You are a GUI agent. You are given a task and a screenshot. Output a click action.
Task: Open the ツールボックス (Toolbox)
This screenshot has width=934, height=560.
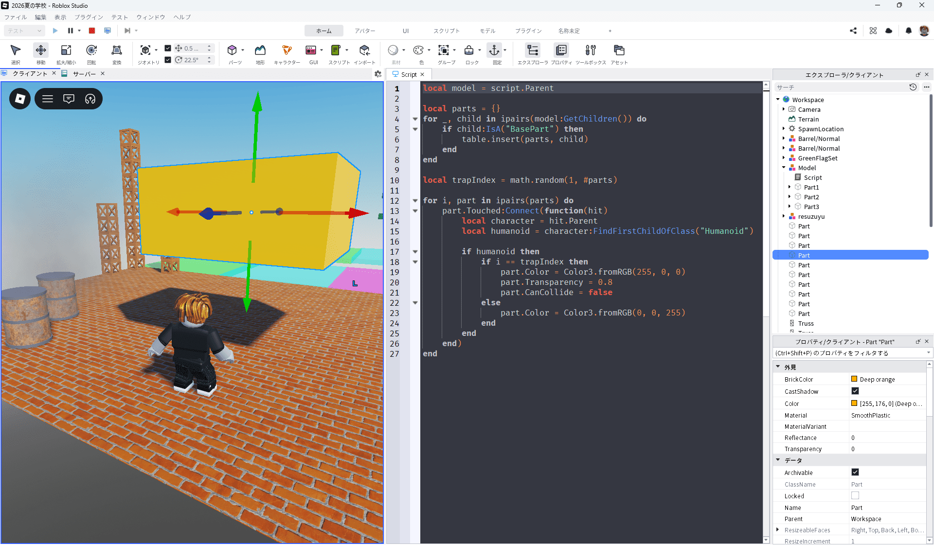591,53
